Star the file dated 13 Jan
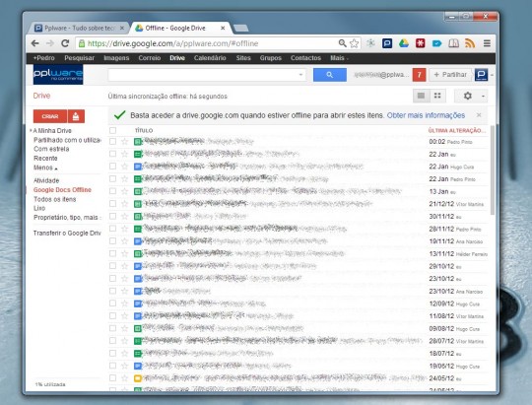Image resolution: width=532 pixels, height=405 pixels. tap(124, 191)
